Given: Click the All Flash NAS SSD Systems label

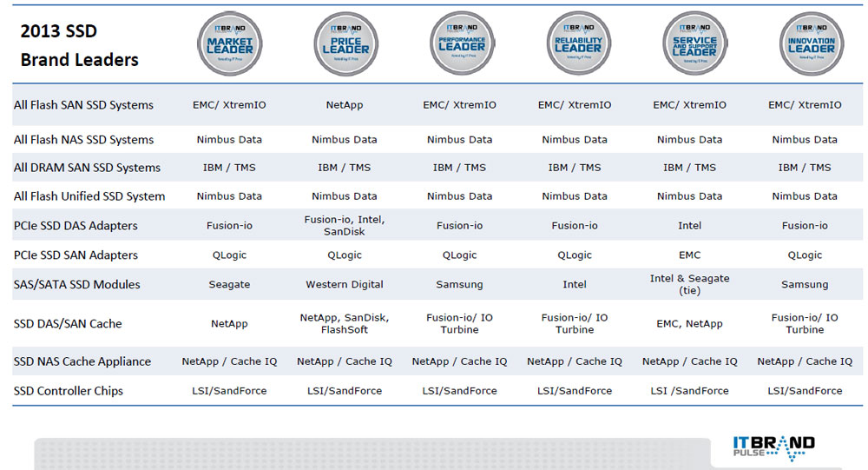Looking at the screenshot, I should coord(83,140).
